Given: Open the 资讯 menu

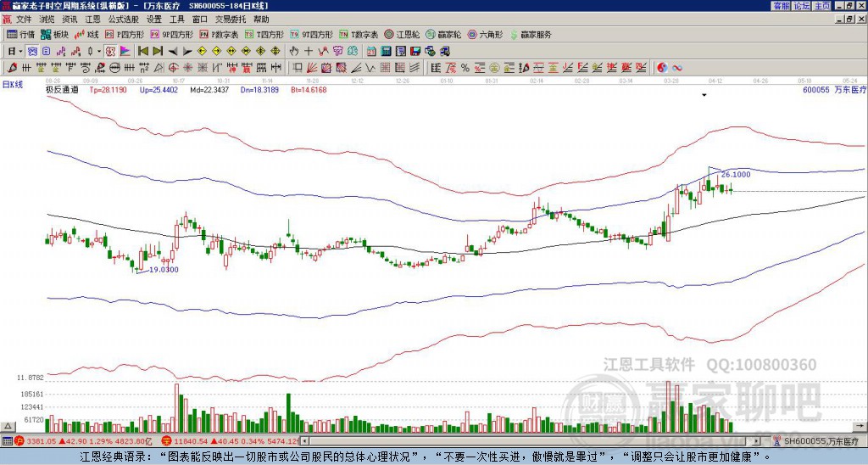Looking at the screenshot, I should tap(70, 20).
